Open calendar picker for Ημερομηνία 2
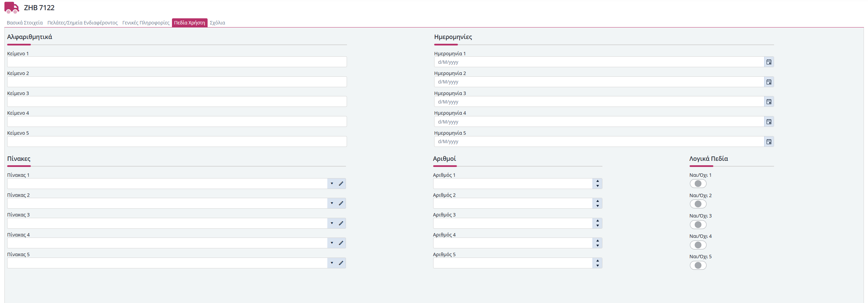Viewport: 868px width, 303px height. 769,82
